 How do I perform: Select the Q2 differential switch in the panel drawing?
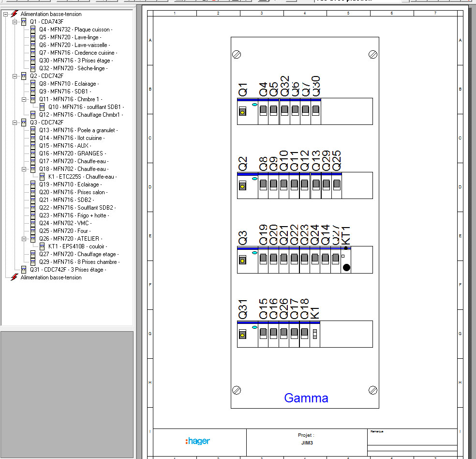click(x=247, y=185)
